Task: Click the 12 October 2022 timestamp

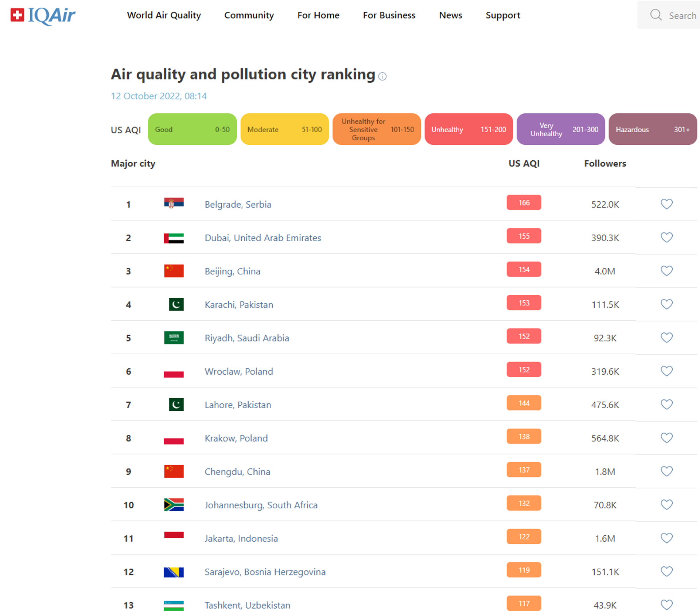Action: point(159,96)
